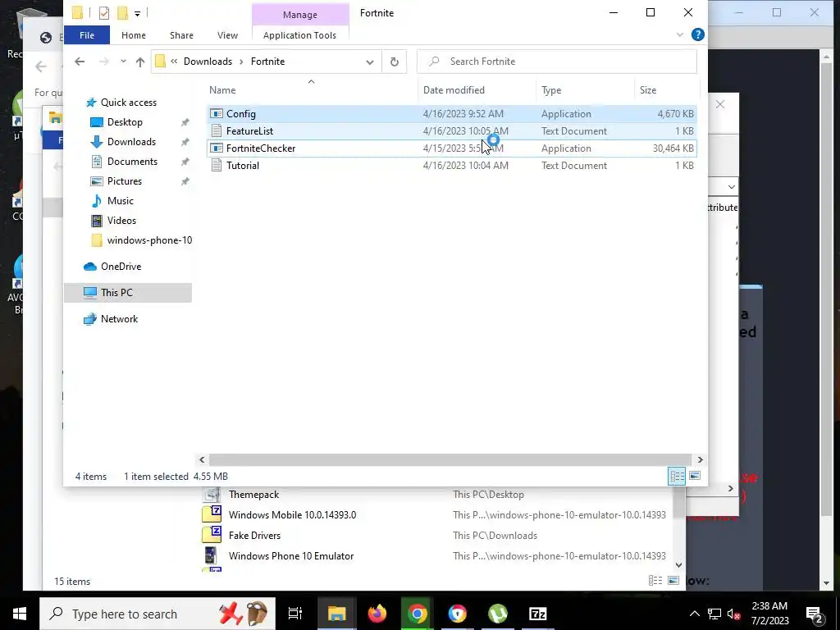Open uTorrent from the taskbar
The height and width of the screenshot is (630, 840).
coord(498,614)
